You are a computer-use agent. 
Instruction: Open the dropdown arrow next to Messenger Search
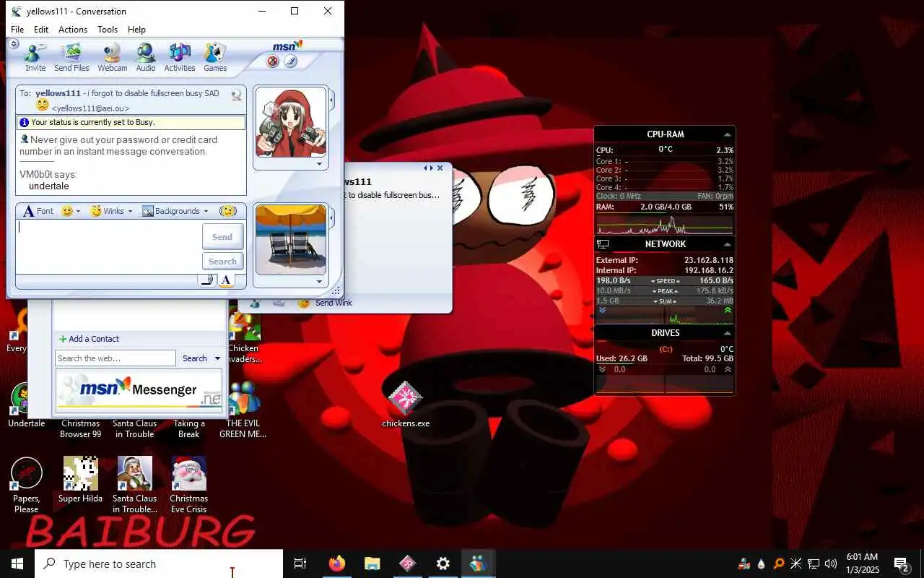click(217, 358)
